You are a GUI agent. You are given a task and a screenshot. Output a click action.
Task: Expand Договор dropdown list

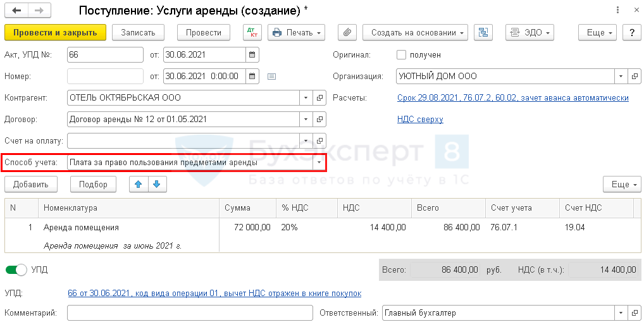pyautogui.click(x=306, y=120)
